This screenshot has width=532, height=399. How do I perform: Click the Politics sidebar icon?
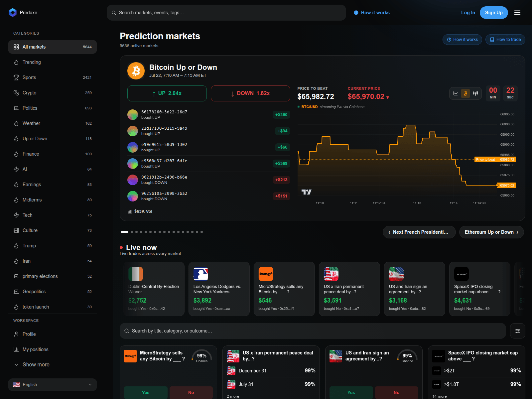click(16, 108)
